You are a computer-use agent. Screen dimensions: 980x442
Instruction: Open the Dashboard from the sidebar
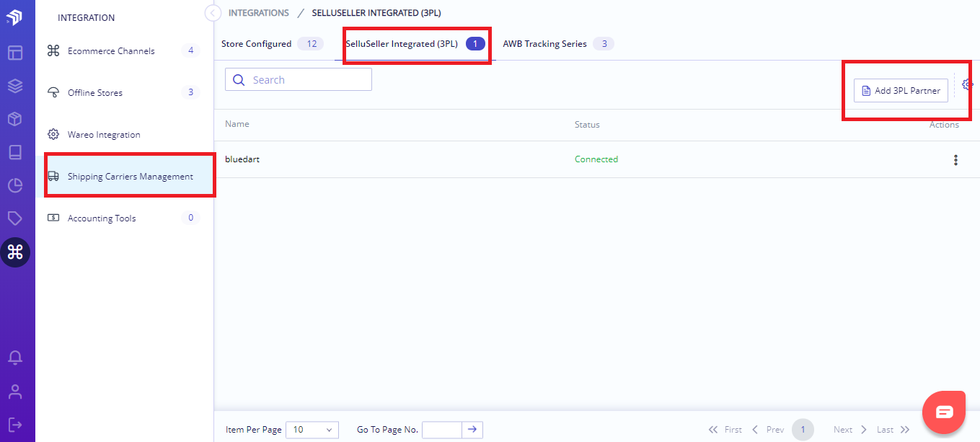pos(16,53)
